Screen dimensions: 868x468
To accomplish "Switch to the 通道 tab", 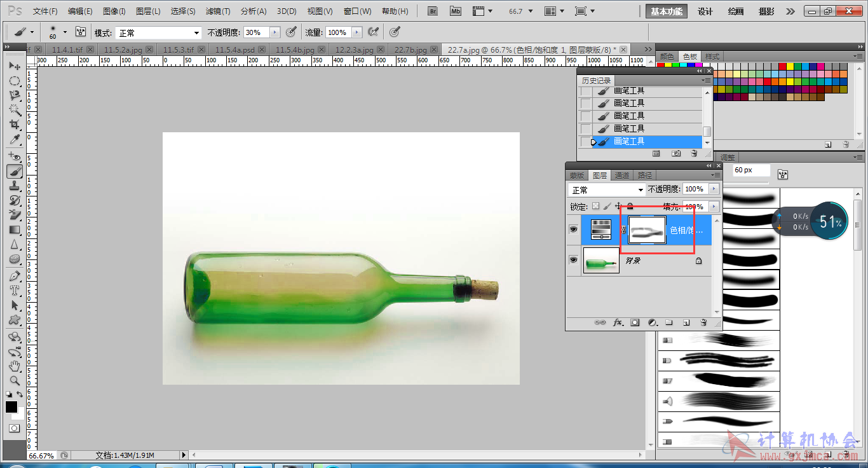I will coord(622,175).
